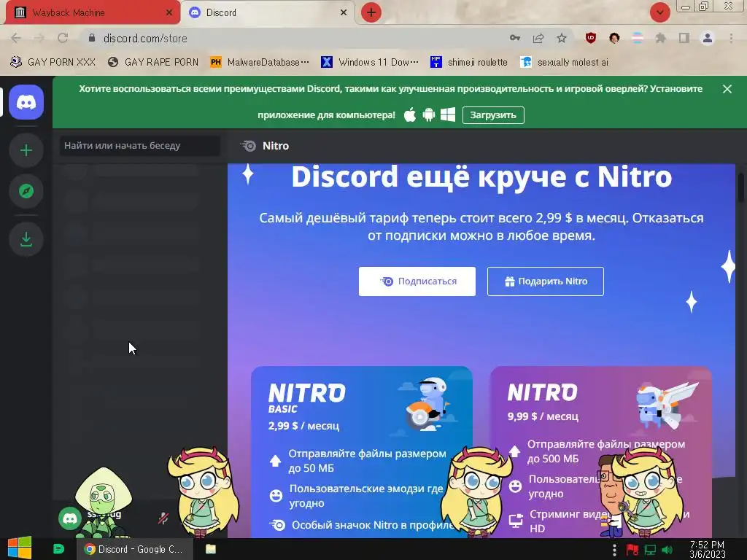Click the Загрузить button
This screenshot has height=560, width=747.
[x=493, y=115]
